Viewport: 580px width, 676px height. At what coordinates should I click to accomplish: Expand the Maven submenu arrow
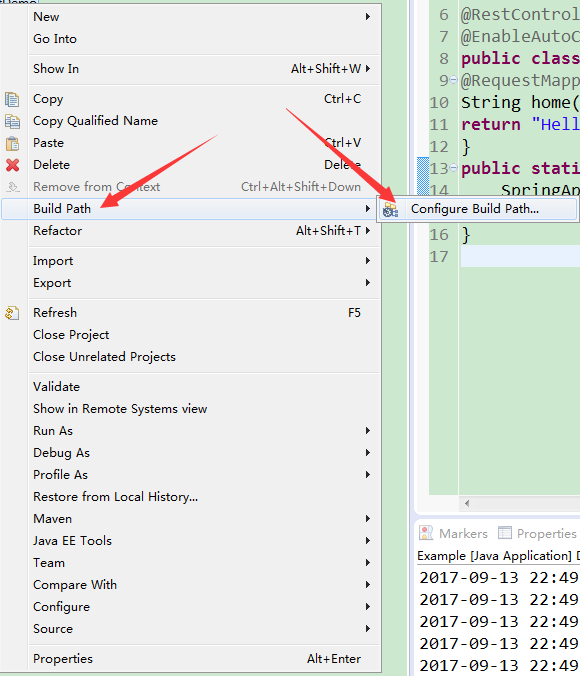367,519
